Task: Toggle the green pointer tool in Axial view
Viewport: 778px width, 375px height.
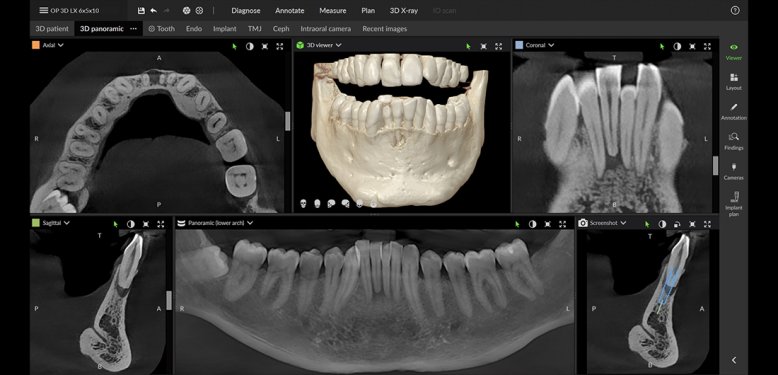Action: (x=235, y=46)
